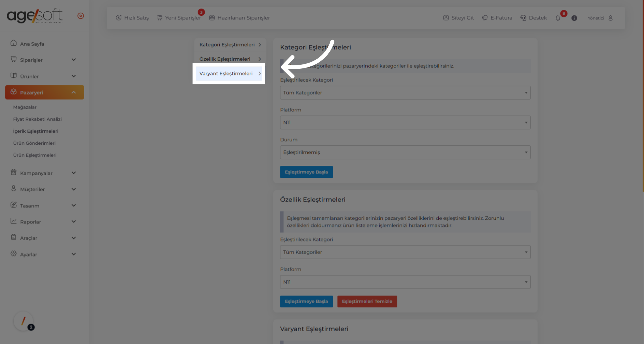The height and width of the screenshot is (344, 644).
Task: Open notifications bell icon
Action: coord(558,18)
